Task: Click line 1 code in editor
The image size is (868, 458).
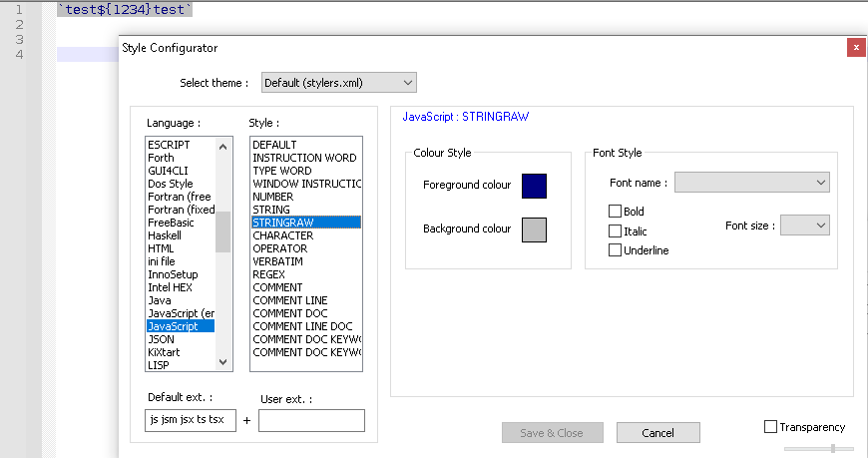Action: click(x=125, y=9)
